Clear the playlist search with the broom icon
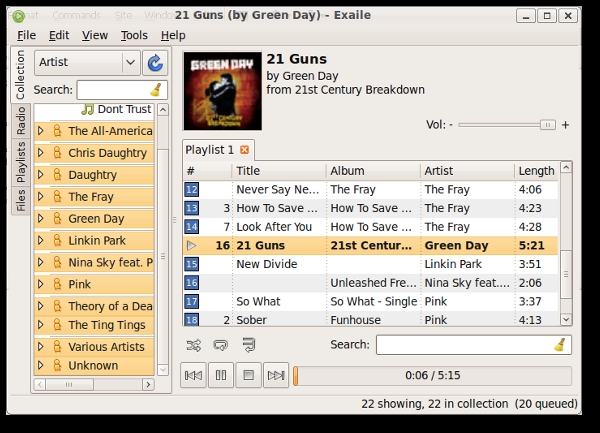 pyautogui.click(x=560, y=345)
